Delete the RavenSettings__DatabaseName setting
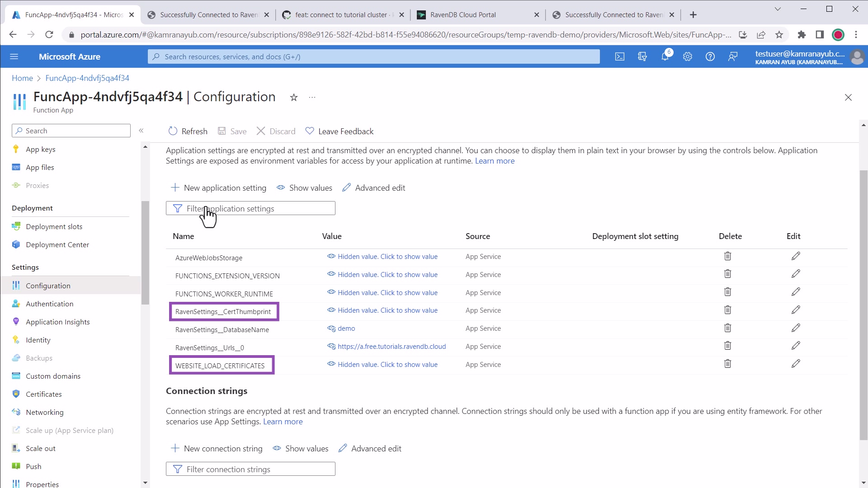The height and width of the screenshot is (488, 868). click(x=727, y=328)
